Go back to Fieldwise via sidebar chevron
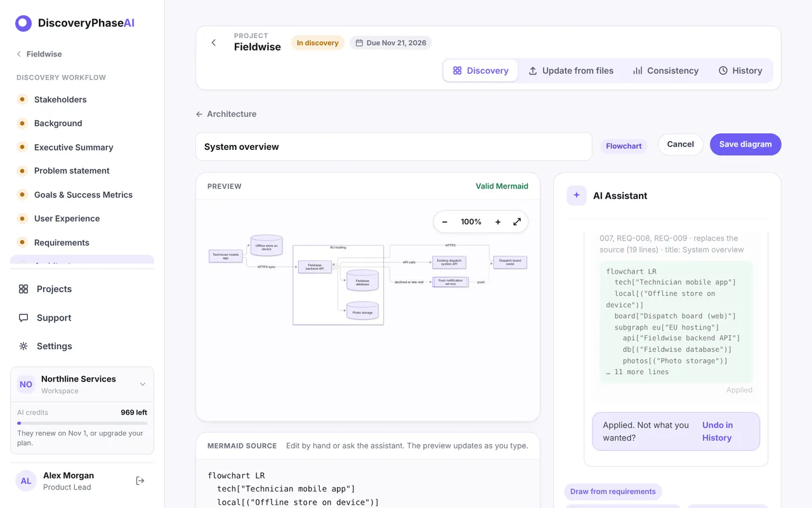The width and height of the screenshot is (812, 508). tap(19, 54)
